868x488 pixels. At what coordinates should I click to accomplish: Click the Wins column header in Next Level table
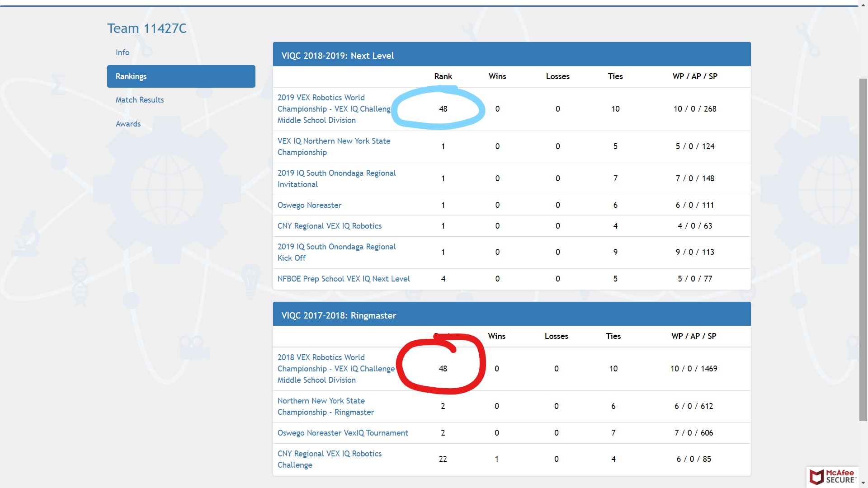click(x=497, y=76)
